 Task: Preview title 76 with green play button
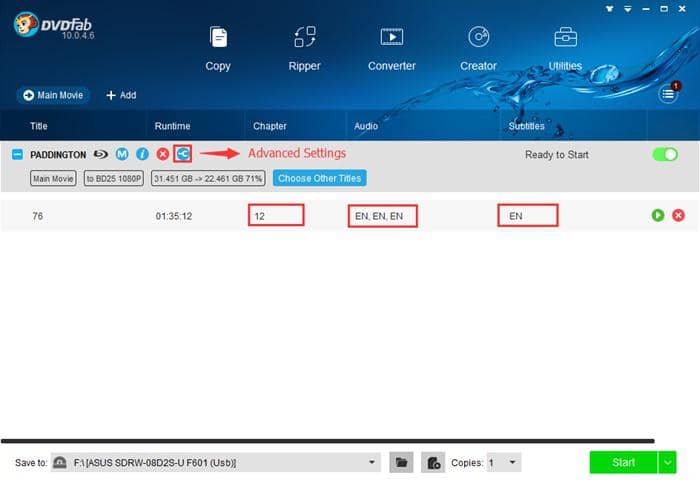658,215
